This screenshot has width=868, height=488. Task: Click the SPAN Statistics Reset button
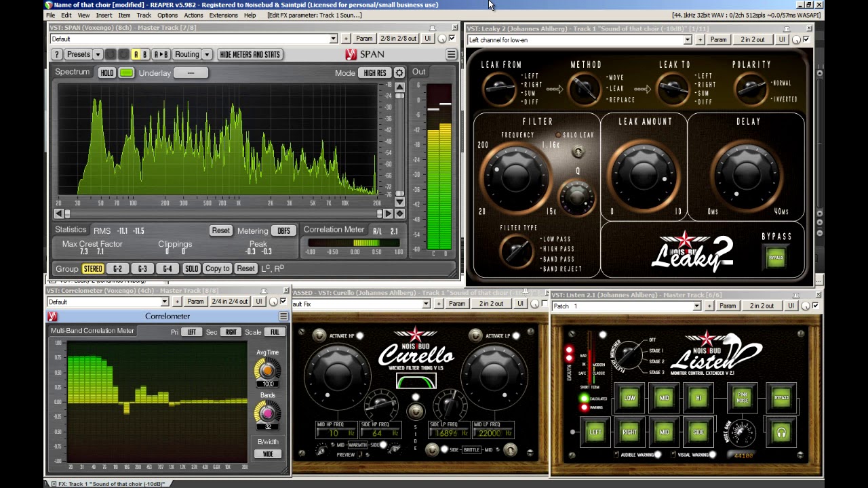tap(220, 230)
